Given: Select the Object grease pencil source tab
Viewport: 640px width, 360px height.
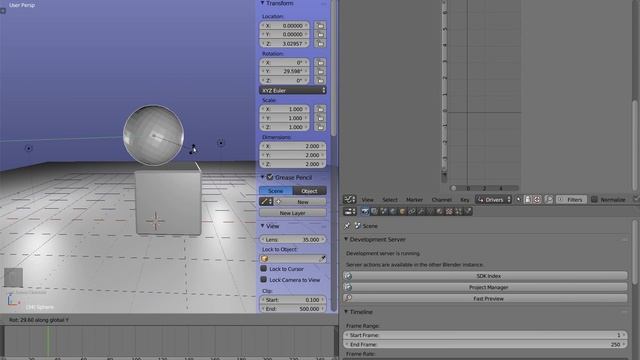Looking at the screenshot, I should pyautogui.click(x=309, y=191).
